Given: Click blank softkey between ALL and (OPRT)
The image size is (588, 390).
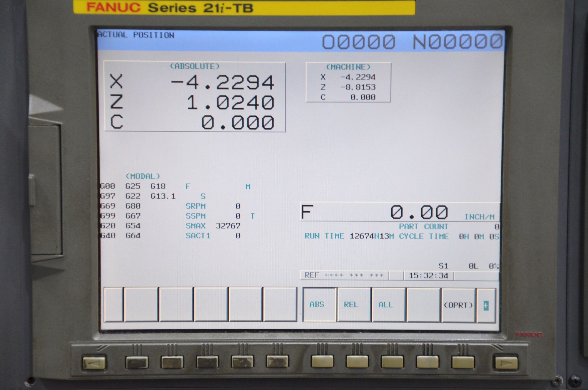Looking at the screenshot, I should click(424, 305).
